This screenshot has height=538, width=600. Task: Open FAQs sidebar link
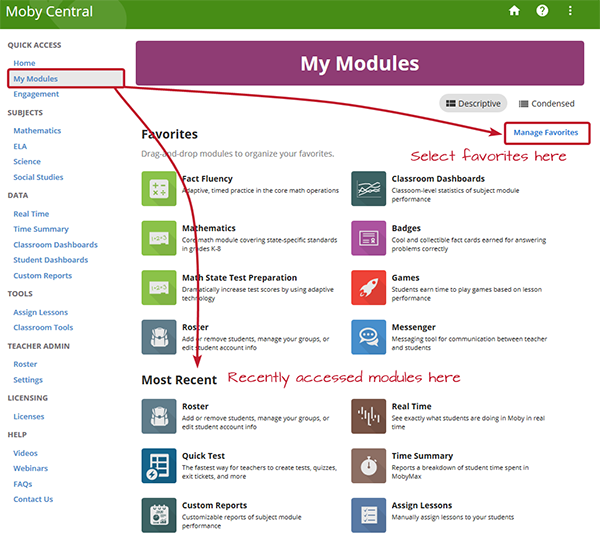tap(23, 484)
